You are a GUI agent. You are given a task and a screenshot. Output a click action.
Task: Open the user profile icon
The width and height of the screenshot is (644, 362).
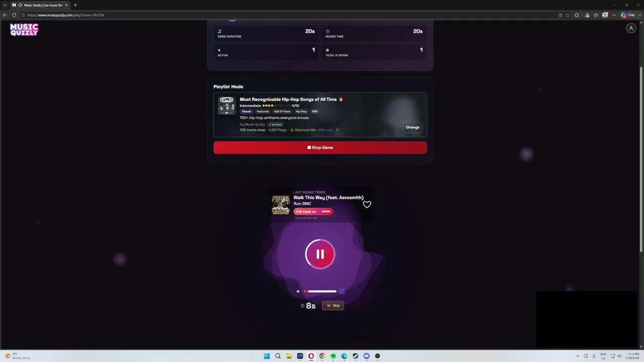(x=631, y=29)
